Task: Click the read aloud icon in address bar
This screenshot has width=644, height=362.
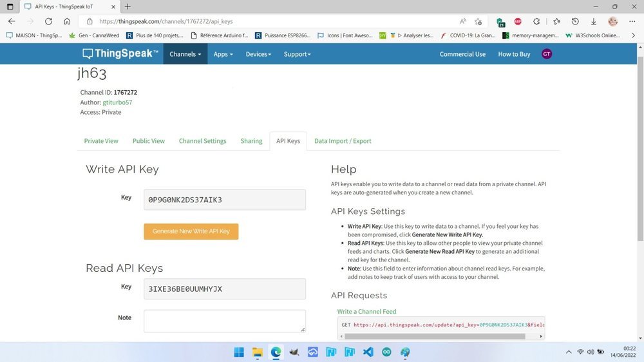Action: click(463, 21)
